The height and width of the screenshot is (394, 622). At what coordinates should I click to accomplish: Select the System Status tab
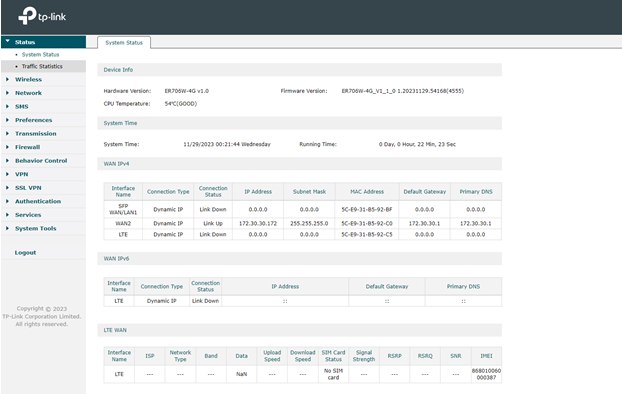[x=124, y=42]
